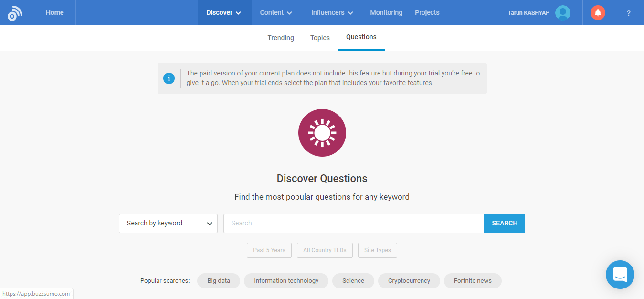This screenshot has height=299, width=644.
Task: Open the Monitoring menu item
Action: tap(386, 13)
